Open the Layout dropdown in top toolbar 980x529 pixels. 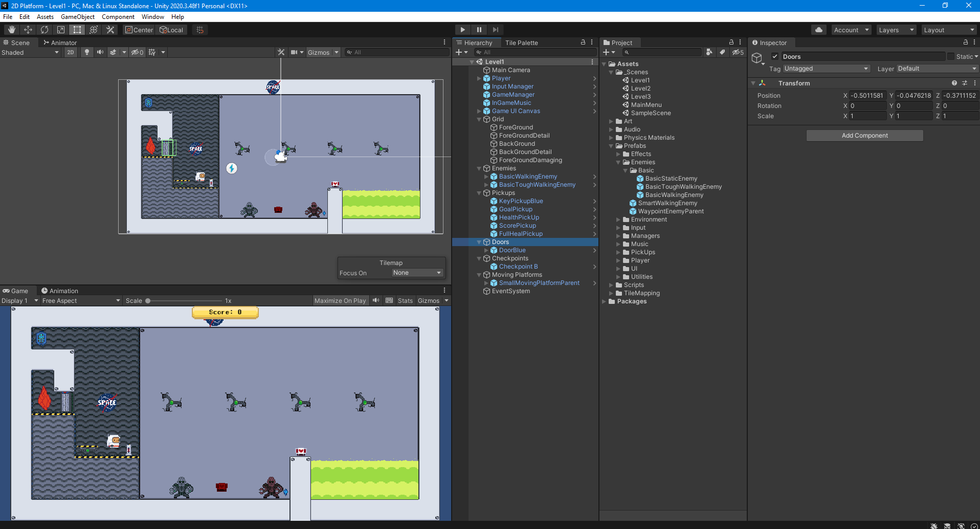(949, 30)
